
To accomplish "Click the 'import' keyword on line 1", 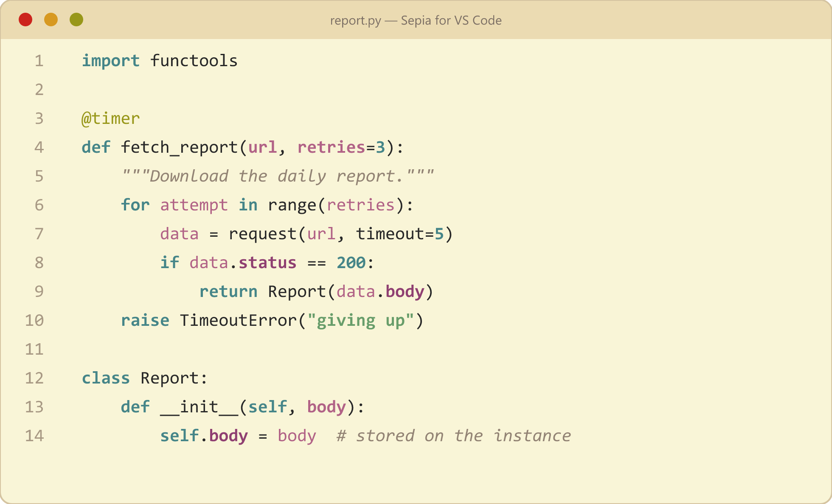I will 111,61.
